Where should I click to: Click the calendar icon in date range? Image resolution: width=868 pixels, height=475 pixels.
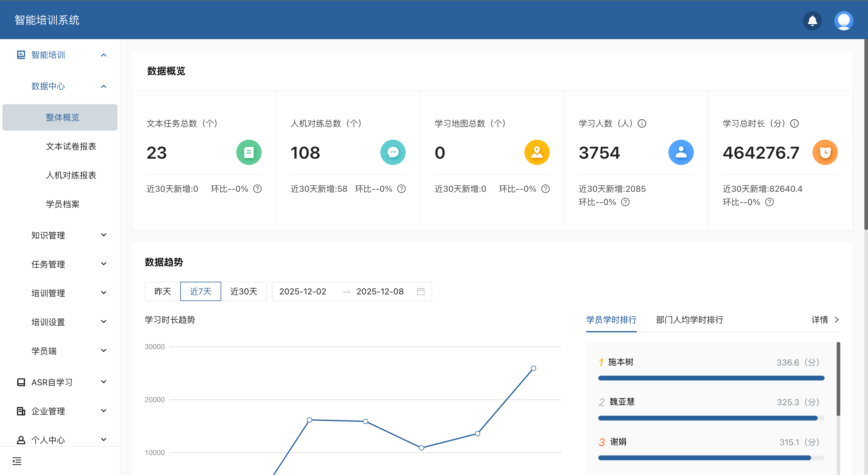tap(420, 291)
